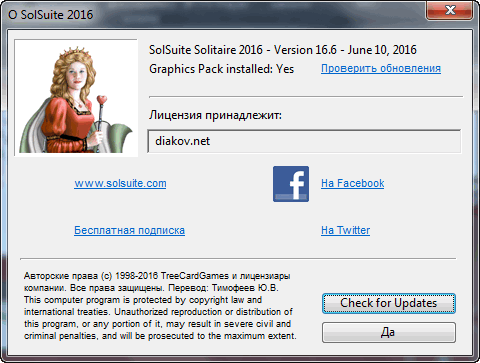Confirm with the Да button
Image resolution: width=480 pixels, height=363 pixels.
point(389,332)
